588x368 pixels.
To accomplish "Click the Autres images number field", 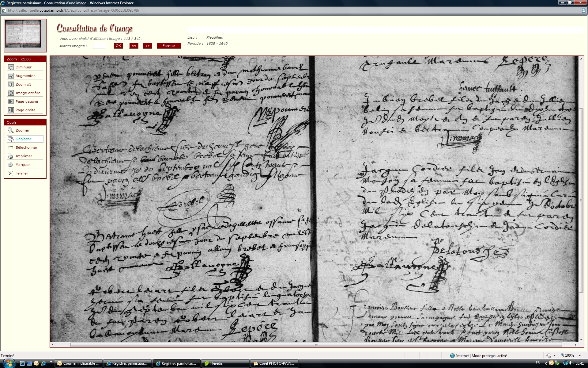I will [99, 46].
